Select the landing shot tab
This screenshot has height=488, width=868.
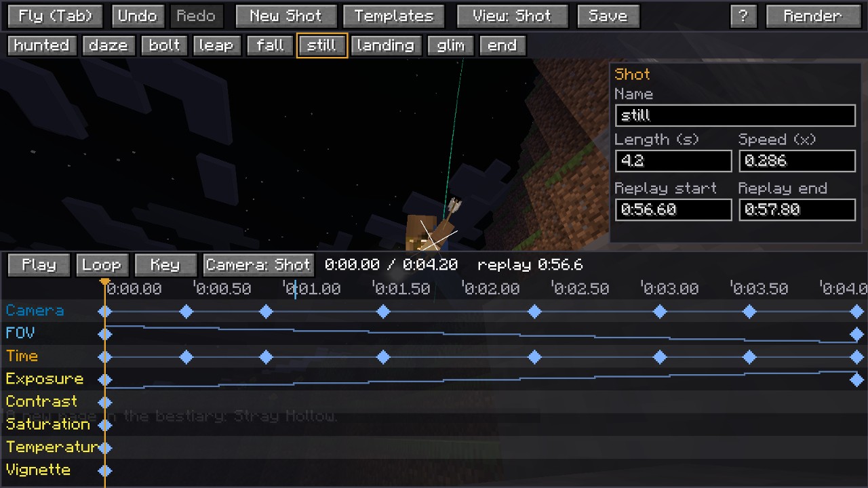pyautogui.click(x=385, y=45)
